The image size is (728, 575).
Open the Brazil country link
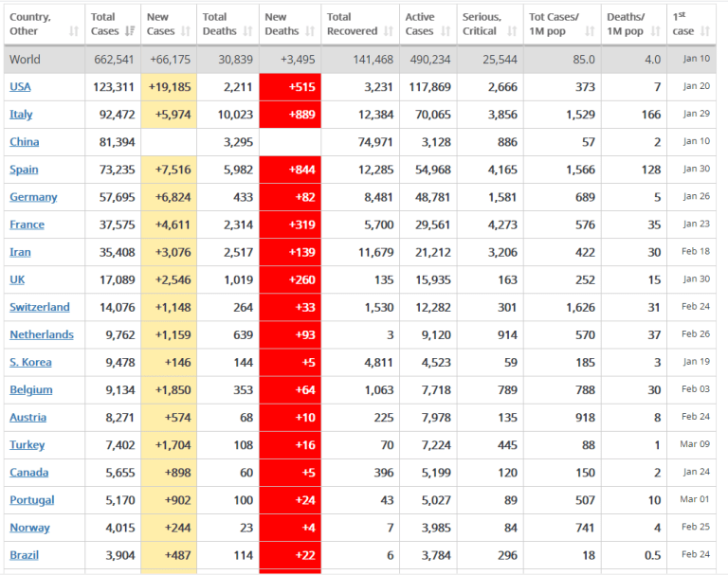pos(24,555)
